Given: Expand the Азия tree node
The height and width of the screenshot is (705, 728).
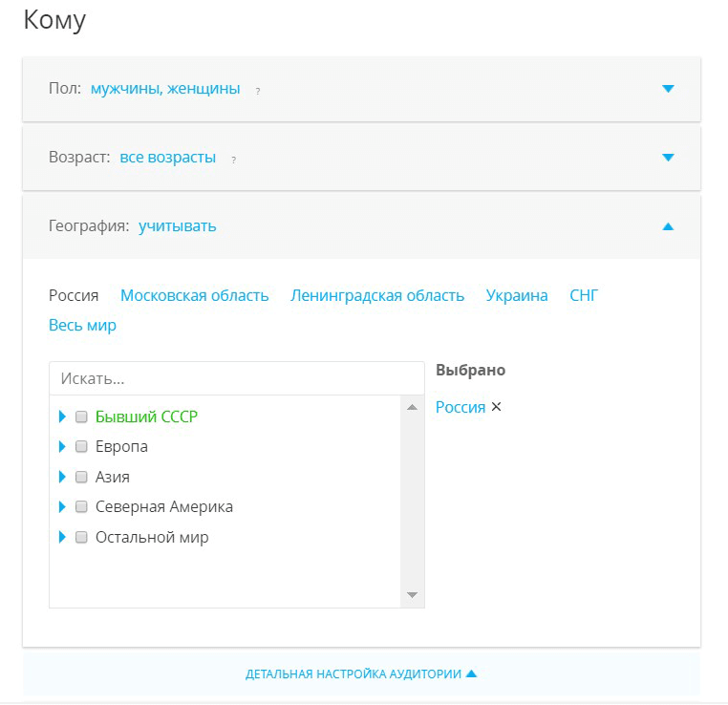Looking at the screenshot, I should [62, 477].
